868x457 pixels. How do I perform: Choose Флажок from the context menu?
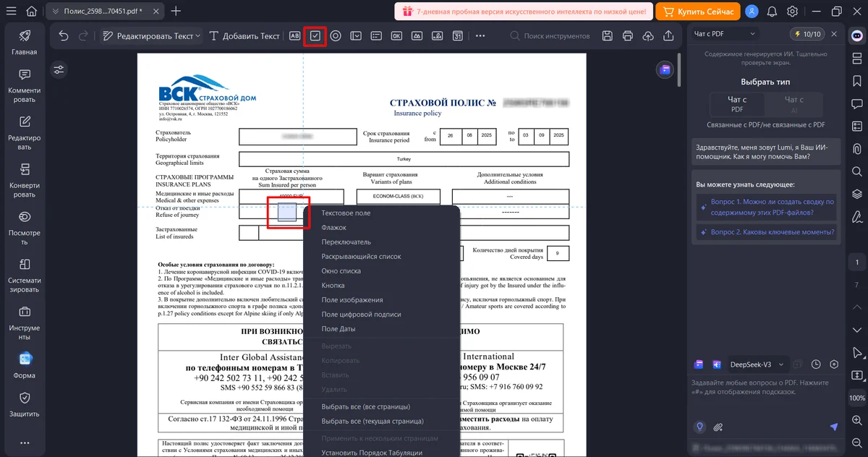(x=334, y=228)
